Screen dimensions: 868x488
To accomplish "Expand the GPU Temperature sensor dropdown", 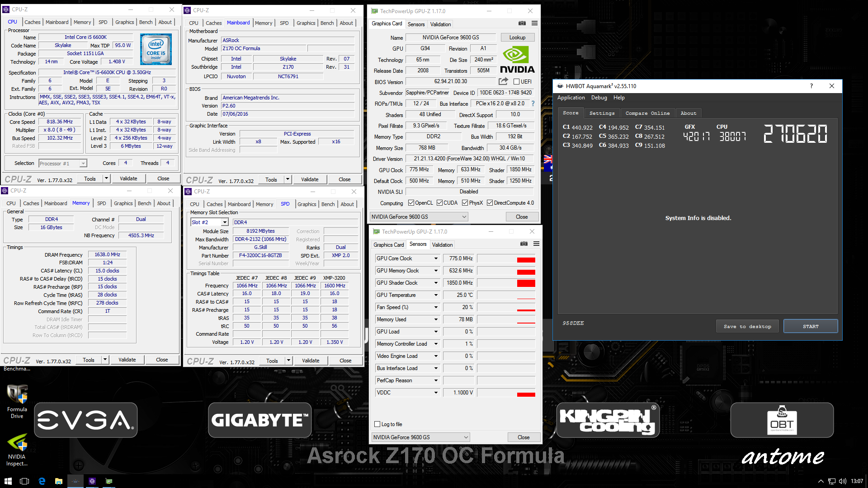I will click(x=436, y=295).
